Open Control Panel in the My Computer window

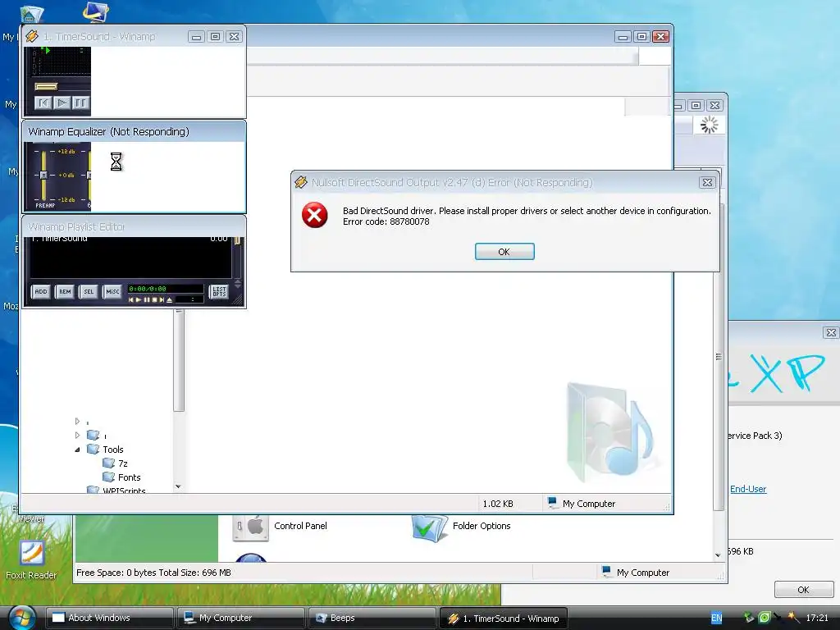(x=281, y=527)
